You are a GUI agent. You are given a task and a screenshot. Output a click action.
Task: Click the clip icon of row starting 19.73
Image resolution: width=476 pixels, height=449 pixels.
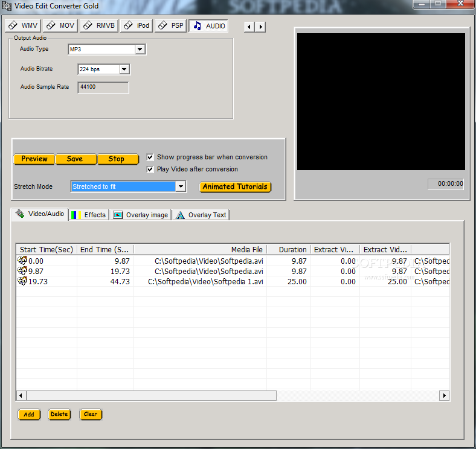click(x=22, y=281)
